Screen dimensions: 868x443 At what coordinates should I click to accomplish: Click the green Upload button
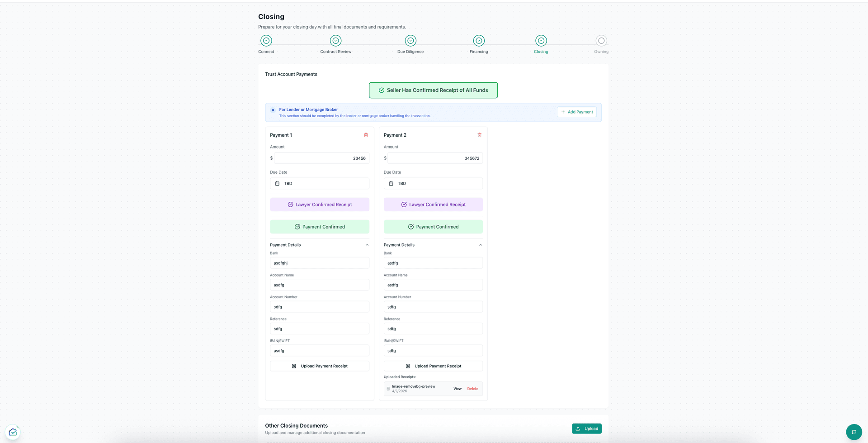tap(587, 429)
